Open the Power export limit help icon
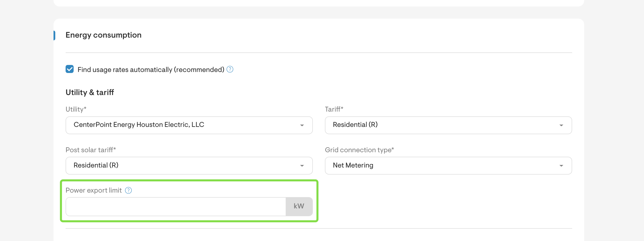 click(128, 191)
